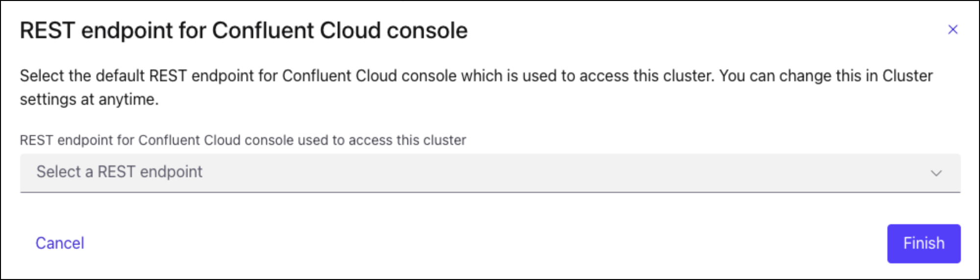Click 'Cluster settings at anytime' description line

(89, 99)
